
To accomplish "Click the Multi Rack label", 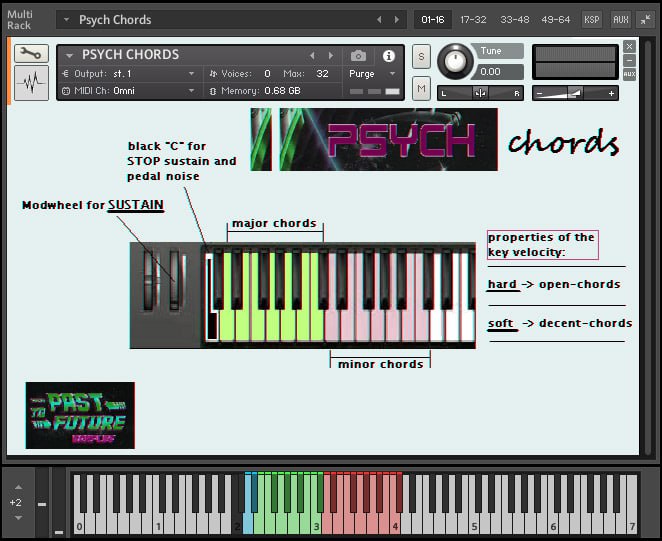I will point(19,20).
